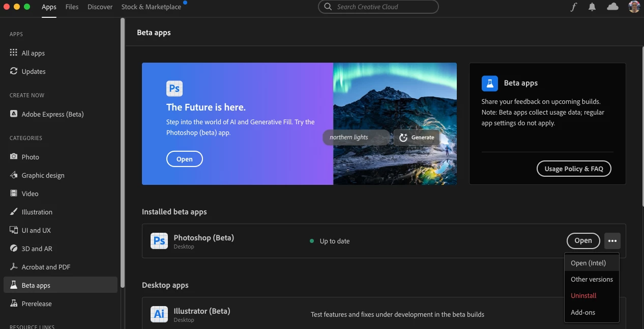
Task: Click the Illustrator (Beta) name text
Action: tap(202, 311)
